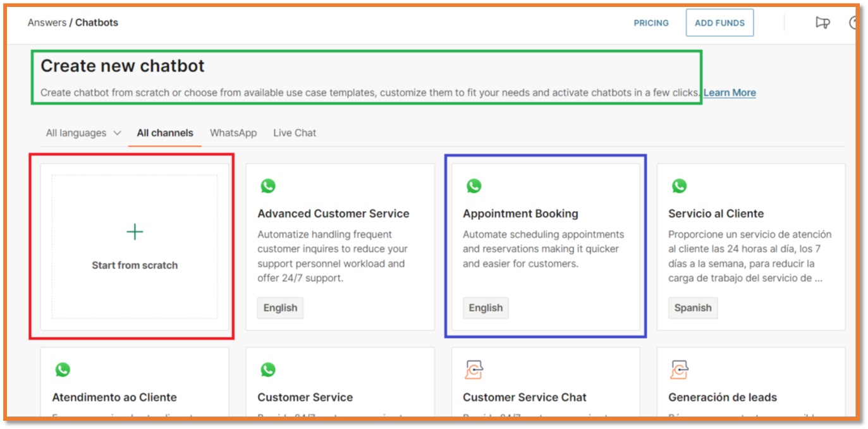868x429 pixels.
Task: Select the All channels tab
Action: pos(165,133)
